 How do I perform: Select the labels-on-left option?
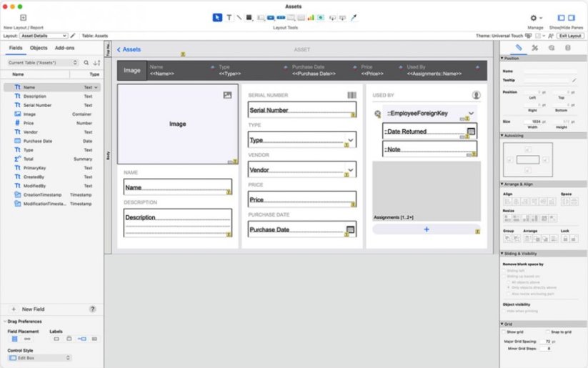(x=81, y=339)
